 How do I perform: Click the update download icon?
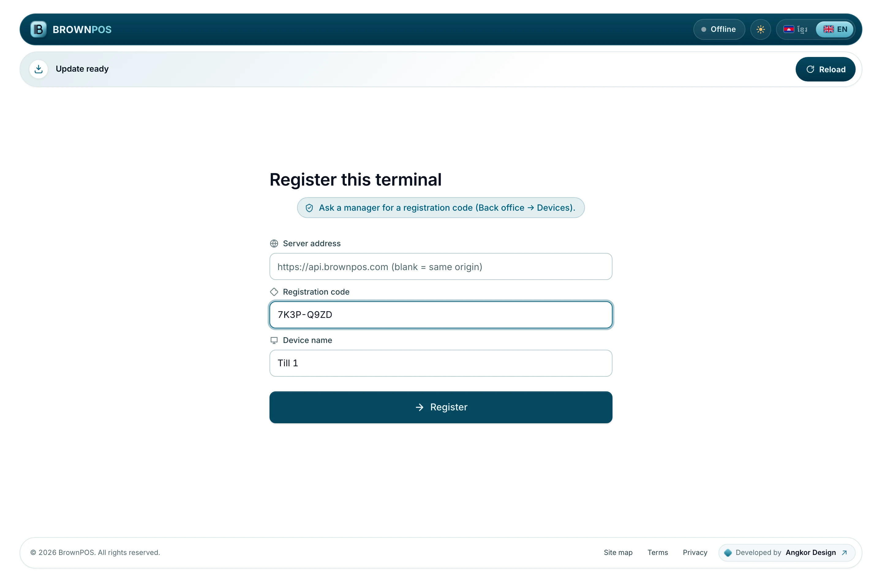(x=39, y=69)
